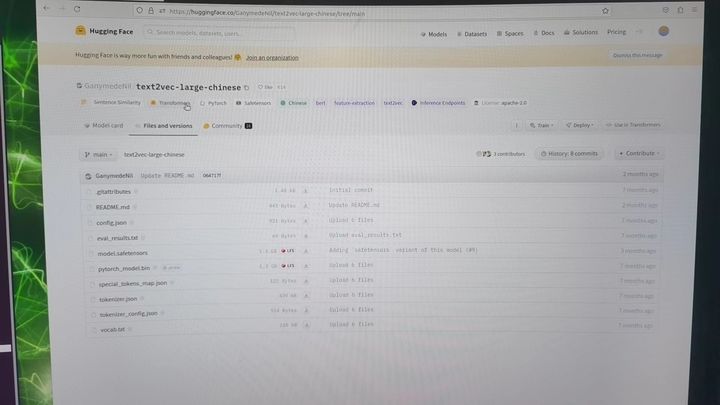The width and height of the screenshot is (720, 405).
Task: Bookmark this page with the star icon
Action: pos(605,11)
